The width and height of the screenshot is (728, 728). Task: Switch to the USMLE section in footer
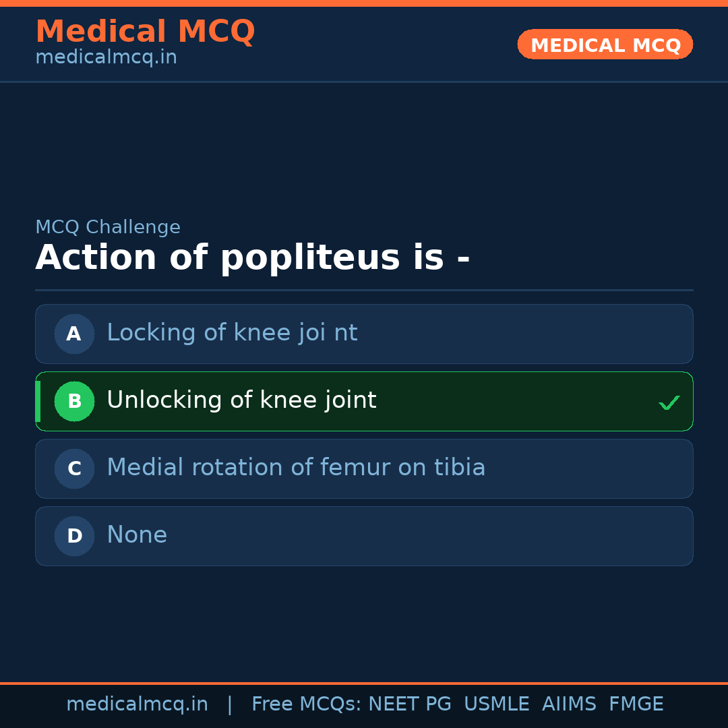click(497, 703)
